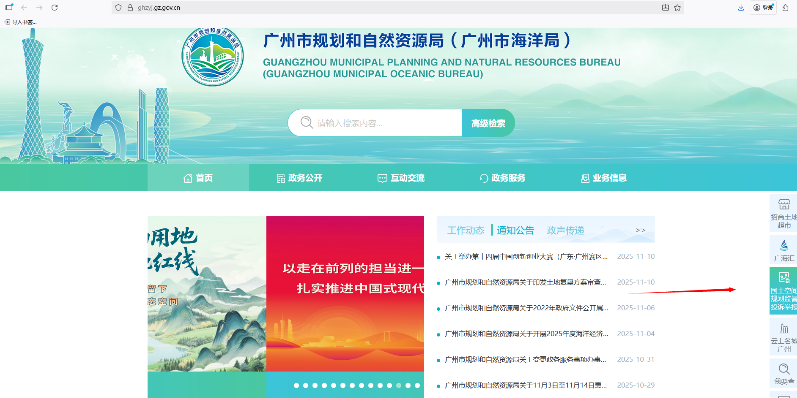Open the 政务公开 navigation menu item
Screen dimensions: 797x398
tap(299, 178)
